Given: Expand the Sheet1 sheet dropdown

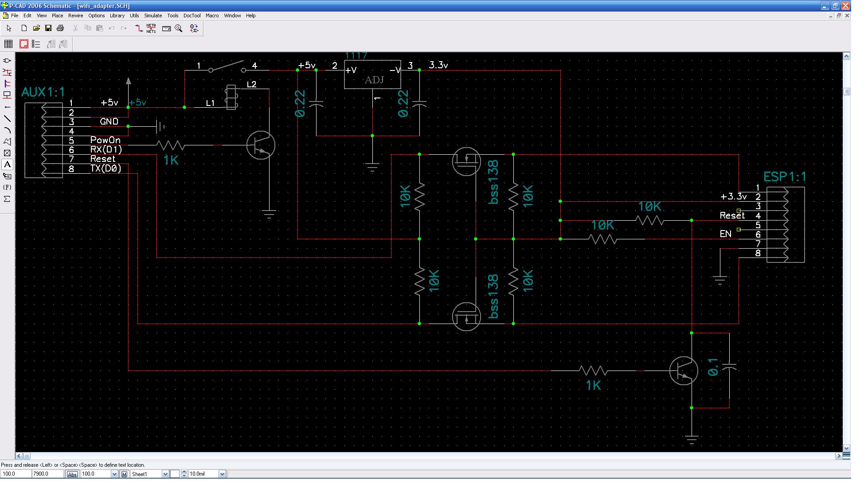Looking at the screenshot, I should [x=165, y=474].
